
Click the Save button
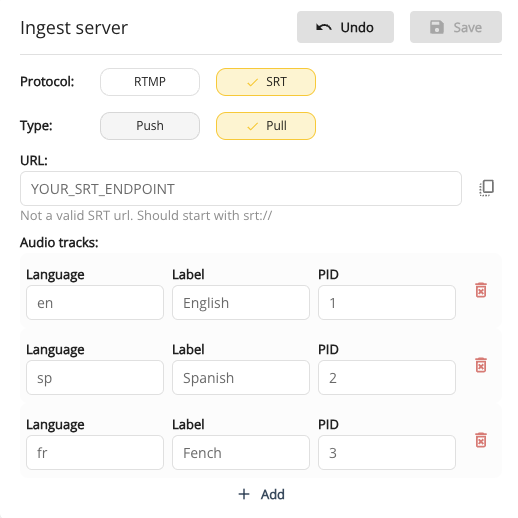tap(456, 27)
